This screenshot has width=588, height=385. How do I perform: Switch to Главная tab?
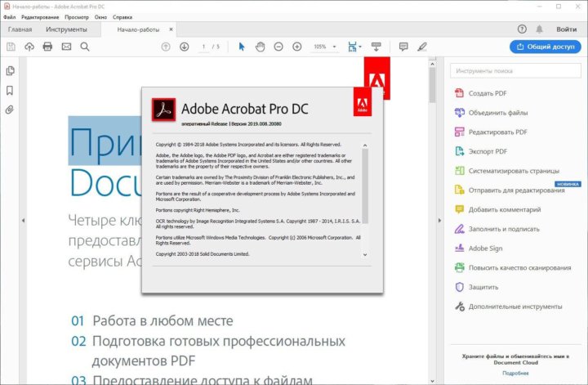click(20, 29)
